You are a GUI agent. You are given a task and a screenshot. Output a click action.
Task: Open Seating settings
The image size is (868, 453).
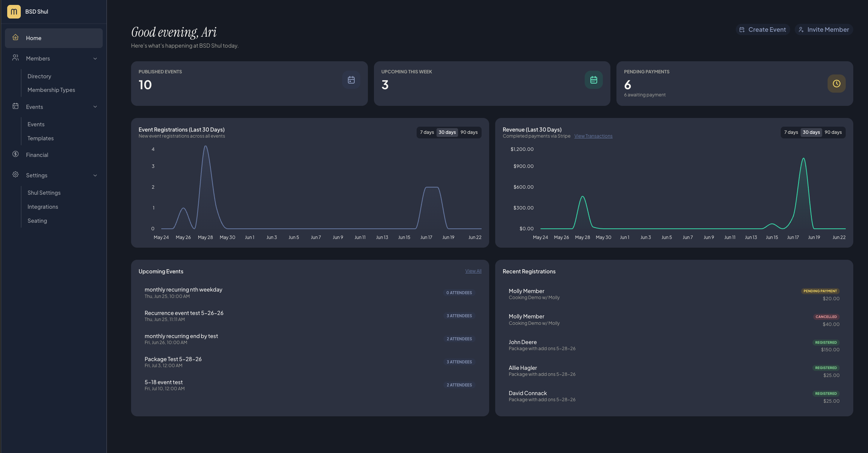click(x=37, y=221)
